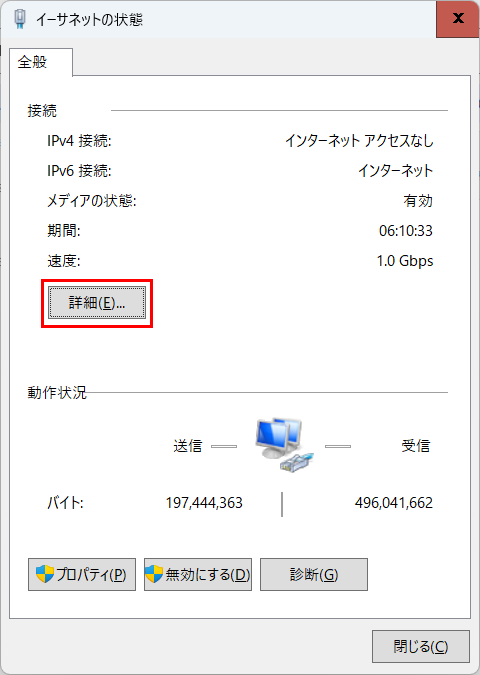Close the dialog with the X button

click(x=458, y=19)
